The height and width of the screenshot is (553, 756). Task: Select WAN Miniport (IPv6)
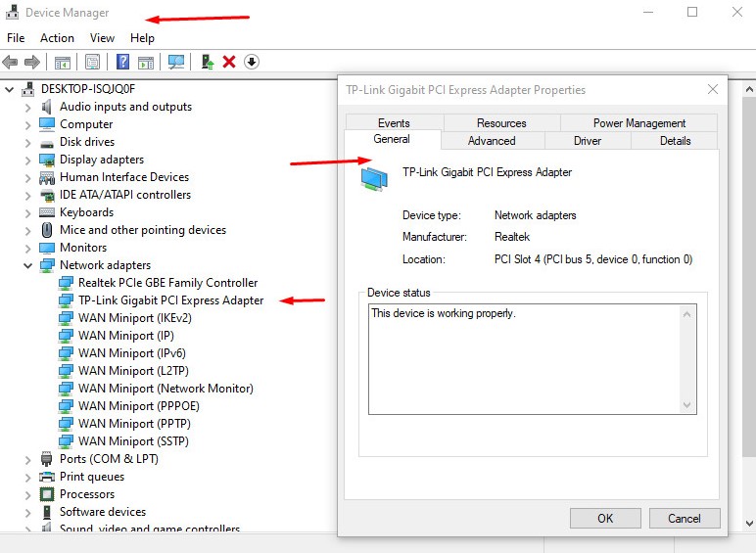(x=132, y=353)
